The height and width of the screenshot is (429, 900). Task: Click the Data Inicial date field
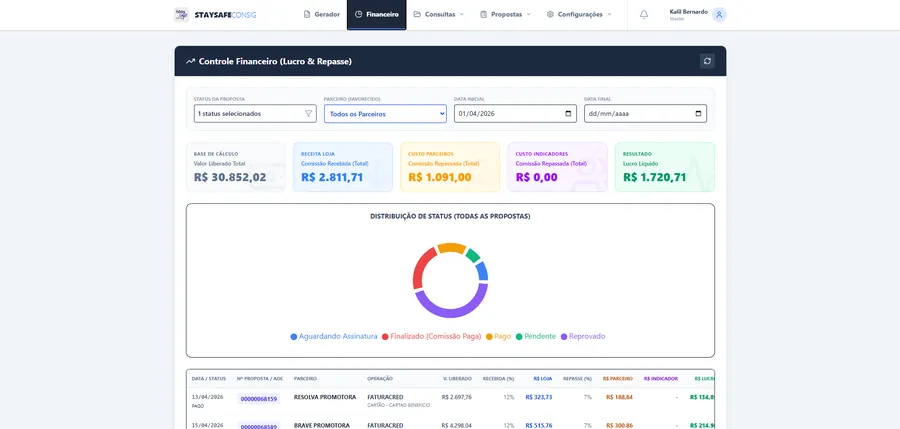point(515,114)
